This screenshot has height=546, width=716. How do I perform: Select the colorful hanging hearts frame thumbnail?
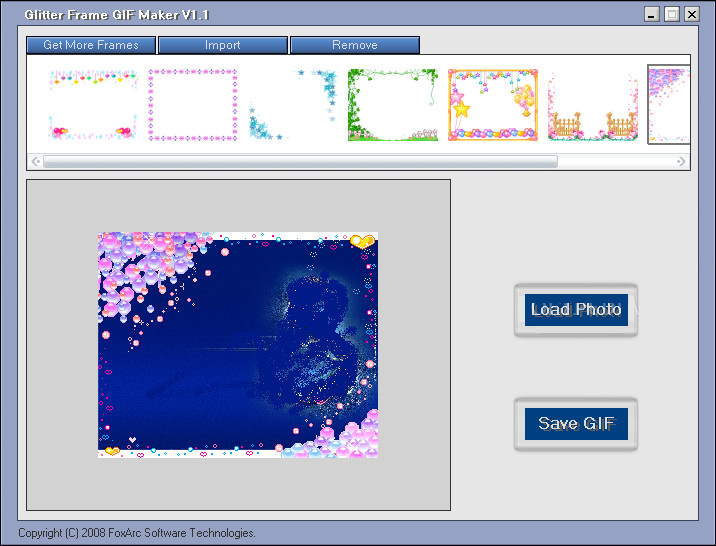pyautogui.click(x=93, y=105)
